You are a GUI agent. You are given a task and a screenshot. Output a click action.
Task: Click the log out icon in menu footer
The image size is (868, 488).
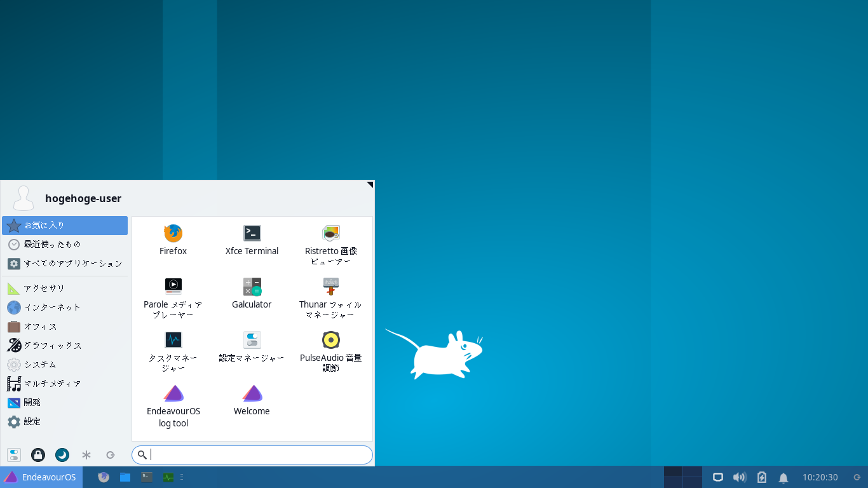(x=111, y=455)
